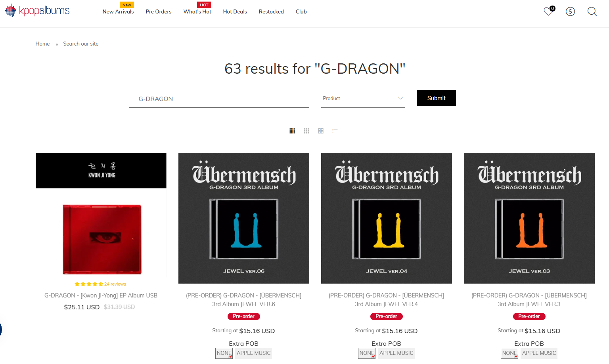This screenshot has height=364, width=609.
Task: Submit the G-DRAGON search
Action: (x=437, y=98)
